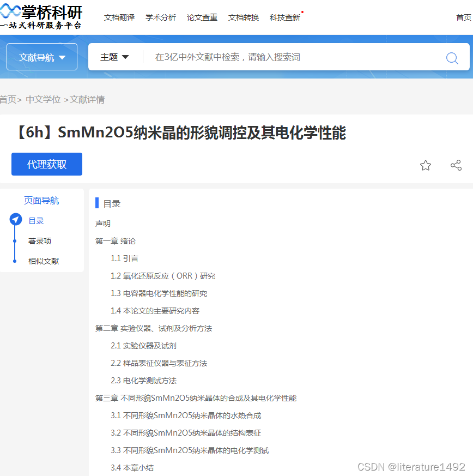Jump to 目录 in page navigation
The image size is (473, 476).
36,221
